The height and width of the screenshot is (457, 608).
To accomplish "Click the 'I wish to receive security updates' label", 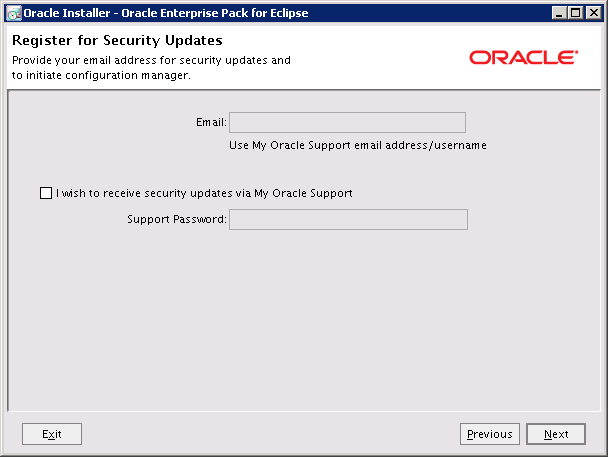I will tap(204, 194).
